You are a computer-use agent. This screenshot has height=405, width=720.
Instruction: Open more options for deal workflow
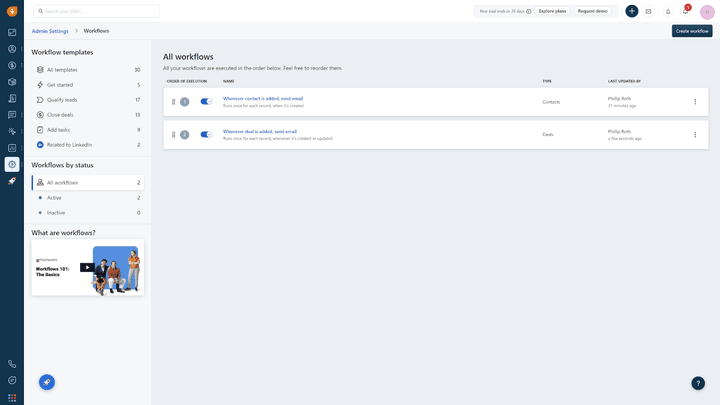[695, 135]
